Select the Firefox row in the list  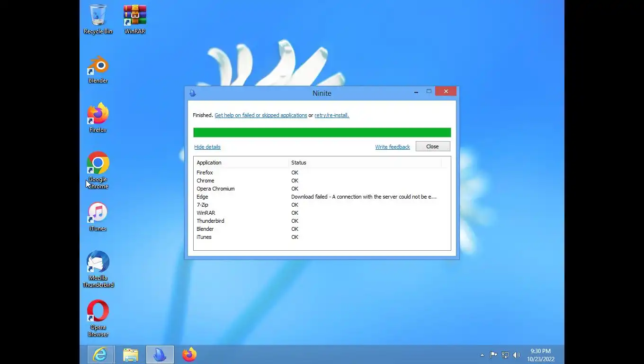(x=322, y=173)
